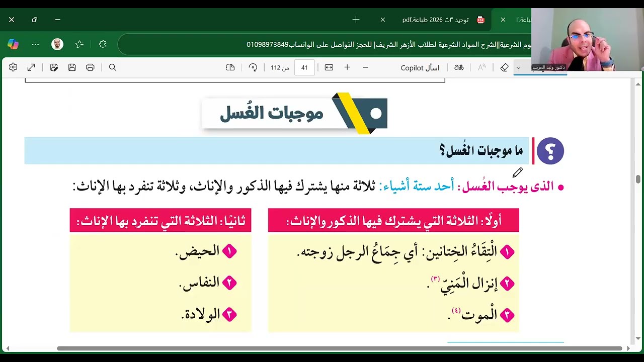Toggle fit to width view
The image size is (644, 362).
[329, 67]
